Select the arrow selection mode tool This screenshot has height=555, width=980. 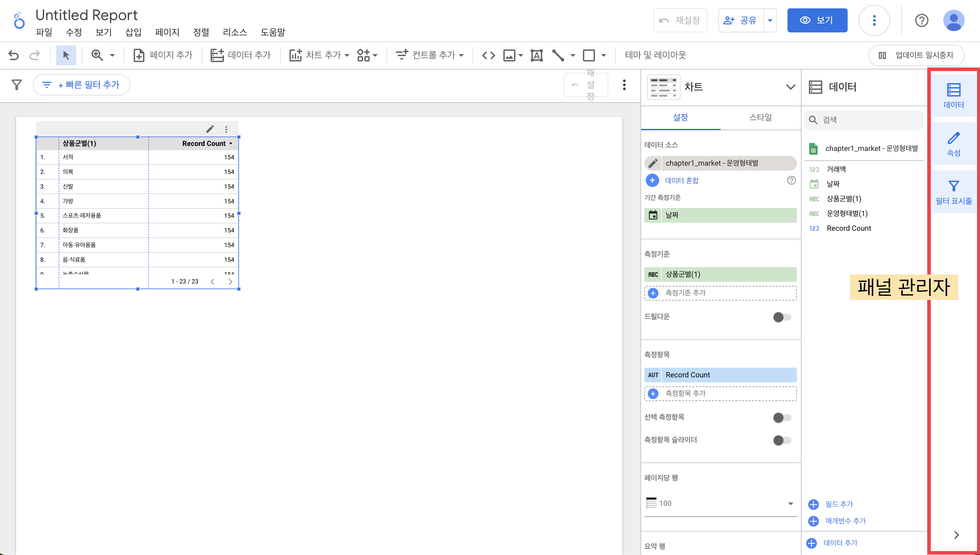(x=66, y=55)
